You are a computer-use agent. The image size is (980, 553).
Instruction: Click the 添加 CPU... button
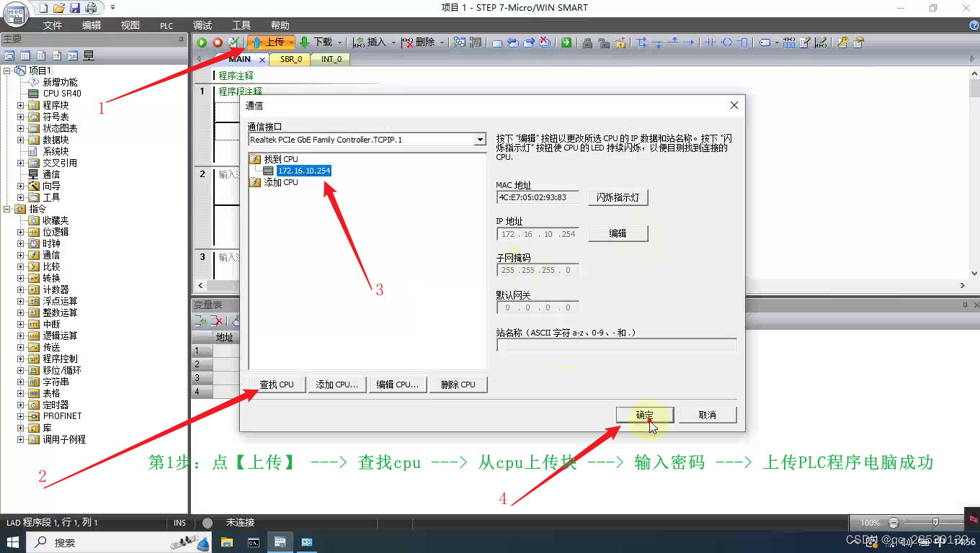click(x=337, y=385)
